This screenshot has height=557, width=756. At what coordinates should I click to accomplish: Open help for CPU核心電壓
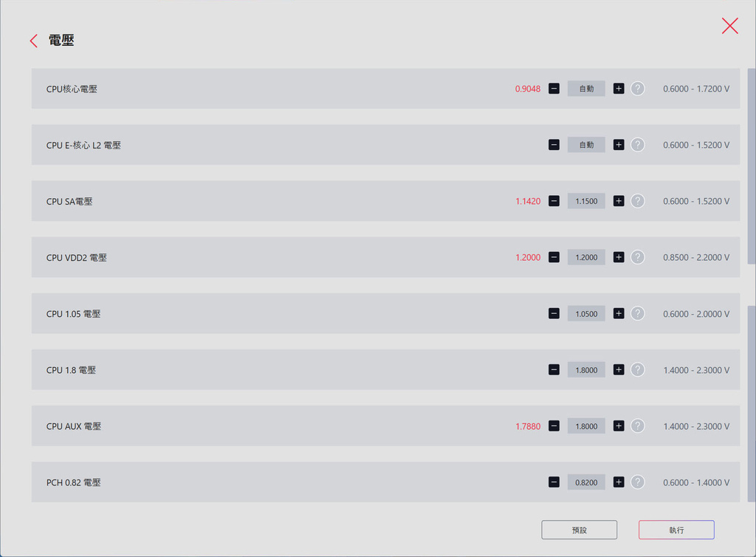coord(638,89)
